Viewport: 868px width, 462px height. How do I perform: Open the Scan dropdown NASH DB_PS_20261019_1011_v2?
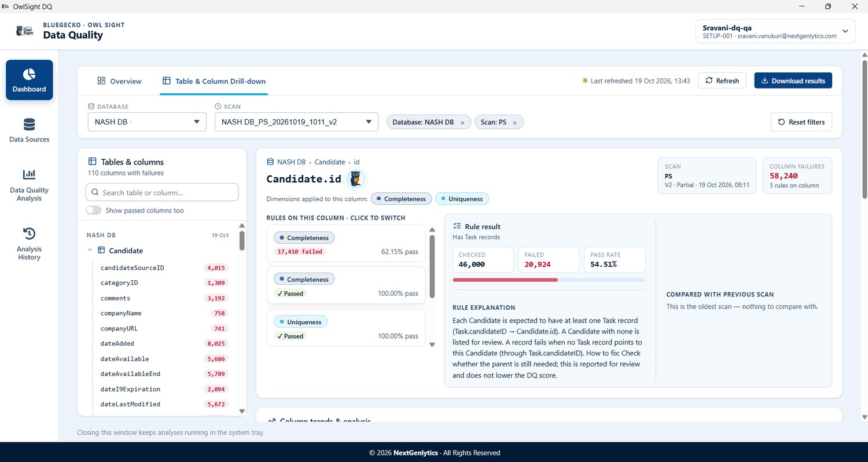coord(296,122)
